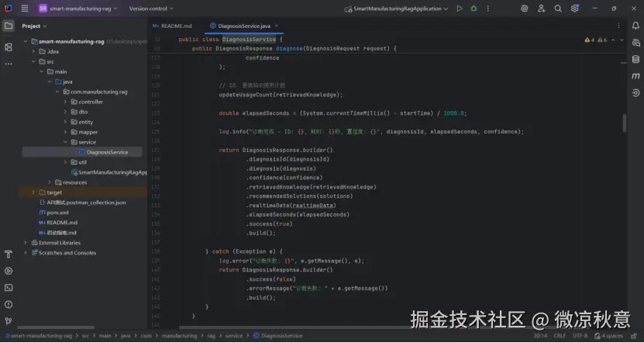Viewport: 644px width, 343px height.
Task: Open IDE settings gear icon
Action: click(x=574, y=9)
